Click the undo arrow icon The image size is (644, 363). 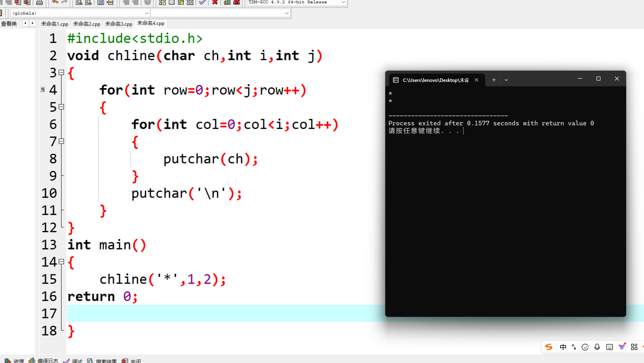pyautogui.click(x=55, y=2)
